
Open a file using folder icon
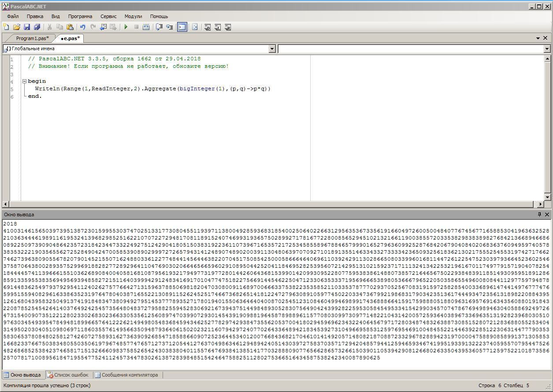[17, 27]
